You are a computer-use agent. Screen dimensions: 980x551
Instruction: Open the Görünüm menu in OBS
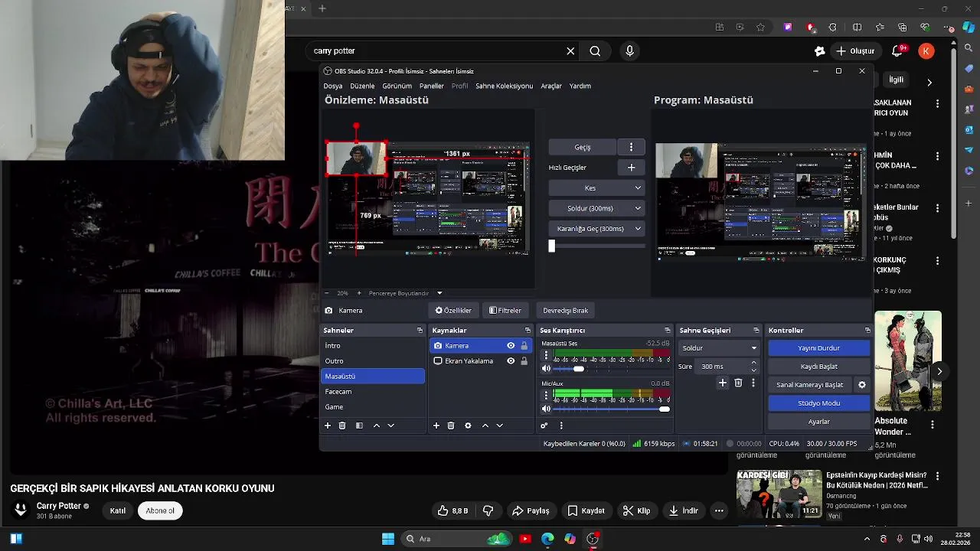(397, 86)
